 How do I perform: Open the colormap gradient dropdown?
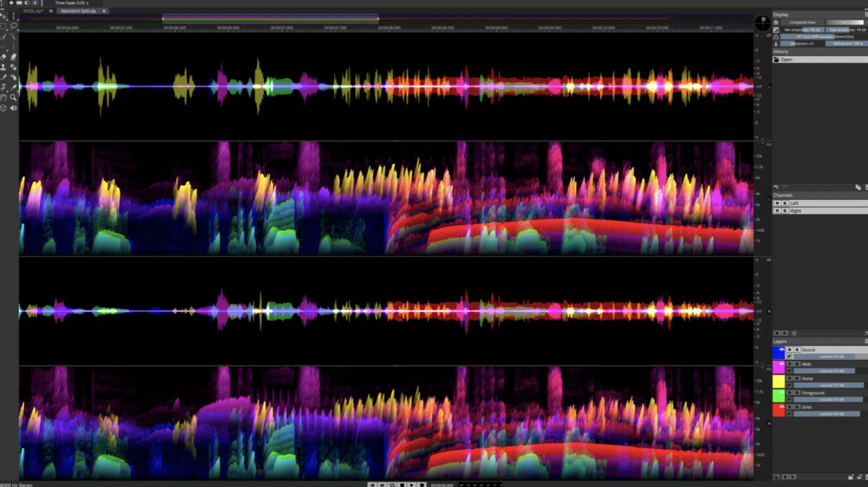click(846, 22)
